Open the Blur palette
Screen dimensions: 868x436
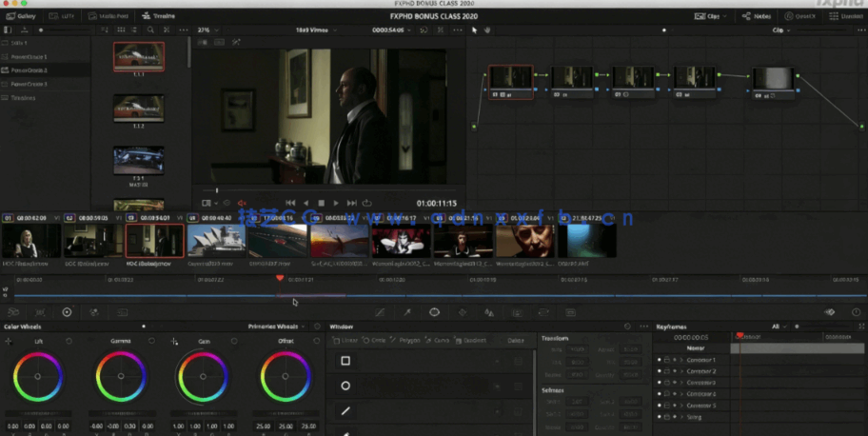click(x=489, y=312)
